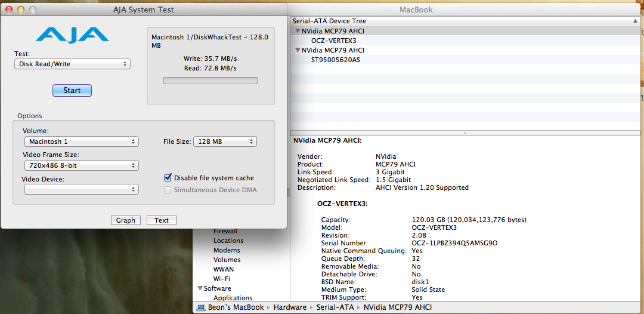644x314 pixels.
Task: Click the OCZ-VERTEX3 heading in details pane
Action: (x=342, y=203)
